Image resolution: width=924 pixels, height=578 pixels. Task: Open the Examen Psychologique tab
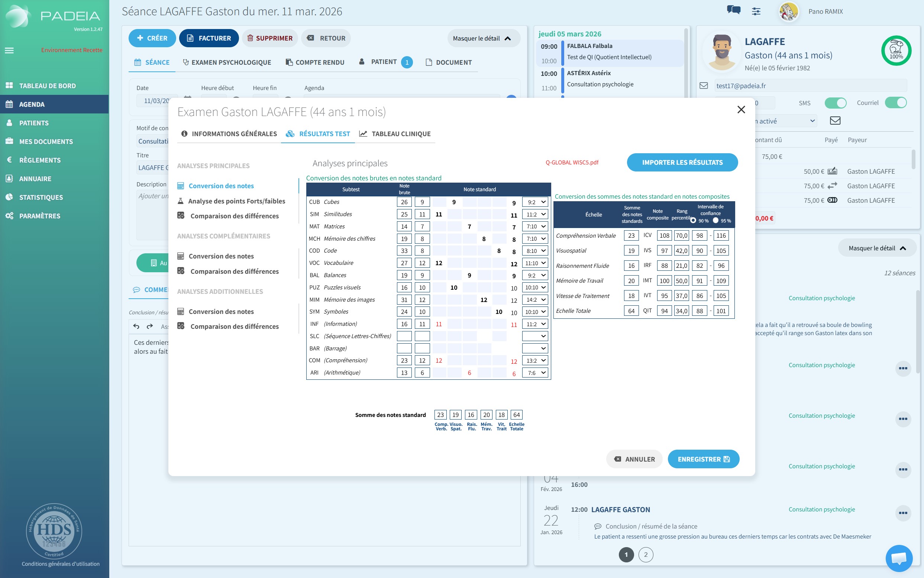coord(227,62)
